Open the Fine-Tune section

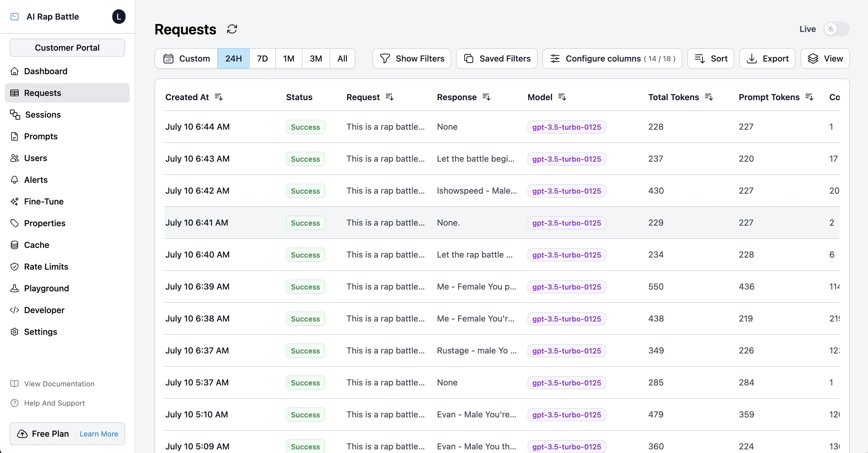(67, 201)
